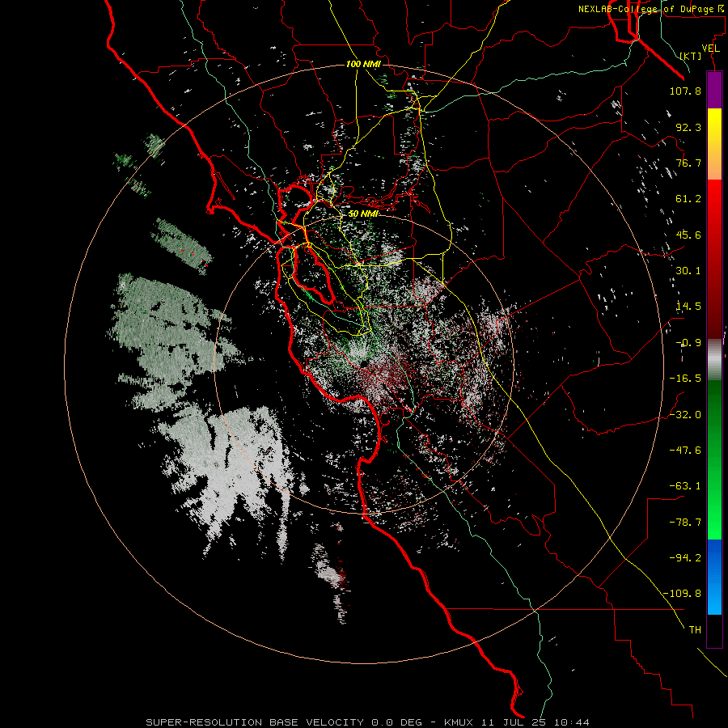Click the 'VEL' legend title
This screenshot has width=728, height=728.
[710, 49]
